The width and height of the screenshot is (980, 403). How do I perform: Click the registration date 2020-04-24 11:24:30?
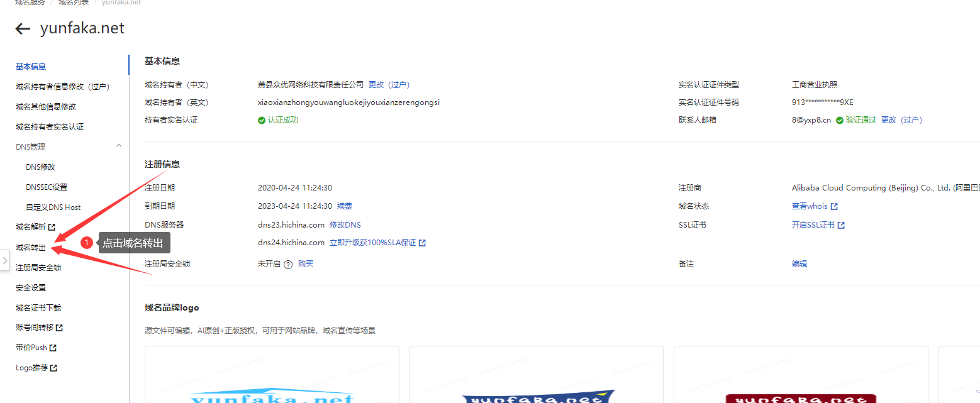295,188
